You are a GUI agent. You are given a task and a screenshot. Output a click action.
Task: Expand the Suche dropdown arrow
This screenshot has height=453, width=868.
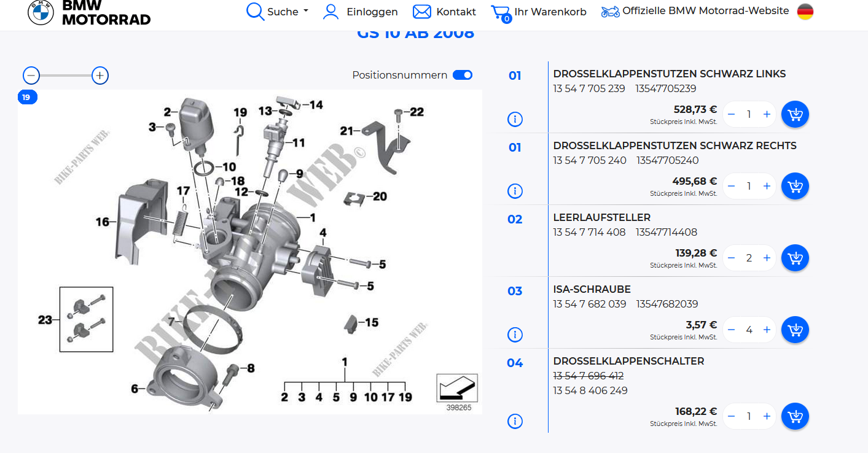pyautogui.click(x=306, y=11)
